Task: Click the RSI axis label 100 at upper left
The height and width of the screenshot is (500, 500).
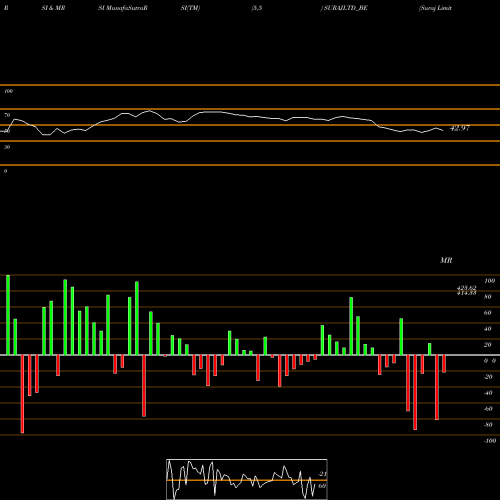Action: (x=8, y=91)
